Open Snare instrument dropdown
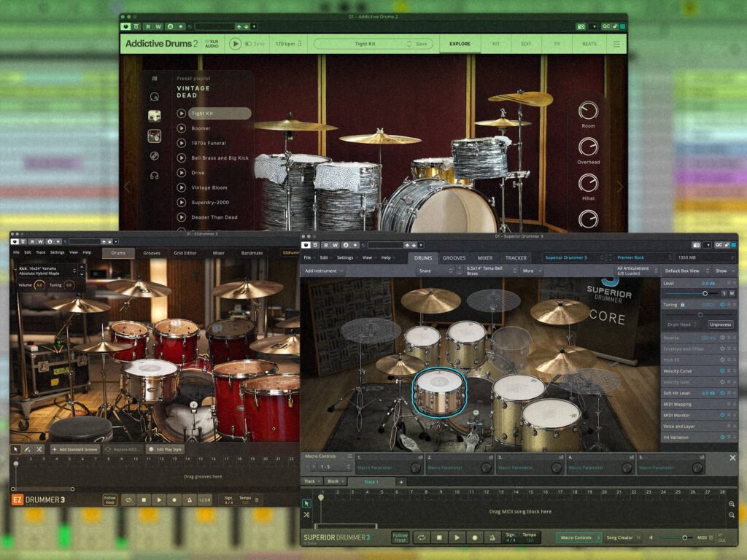Screen dimensions: 747x560 436,271
